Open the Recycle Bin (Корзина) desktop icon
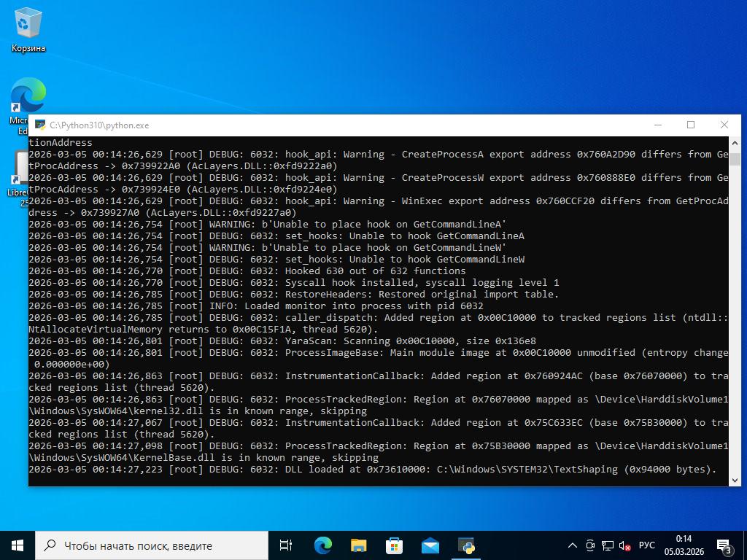 [28, 31]
